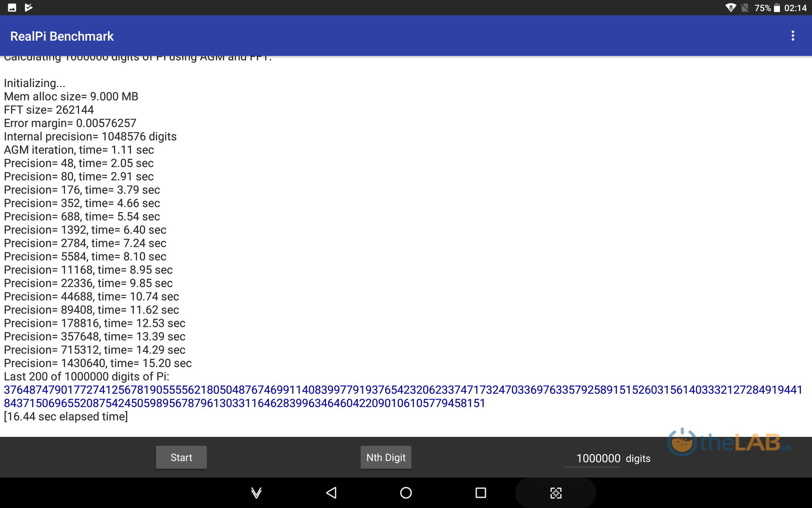Tap the image notification icon in status bar
This screenshot has width=812, height=508.
coord(12,8)
